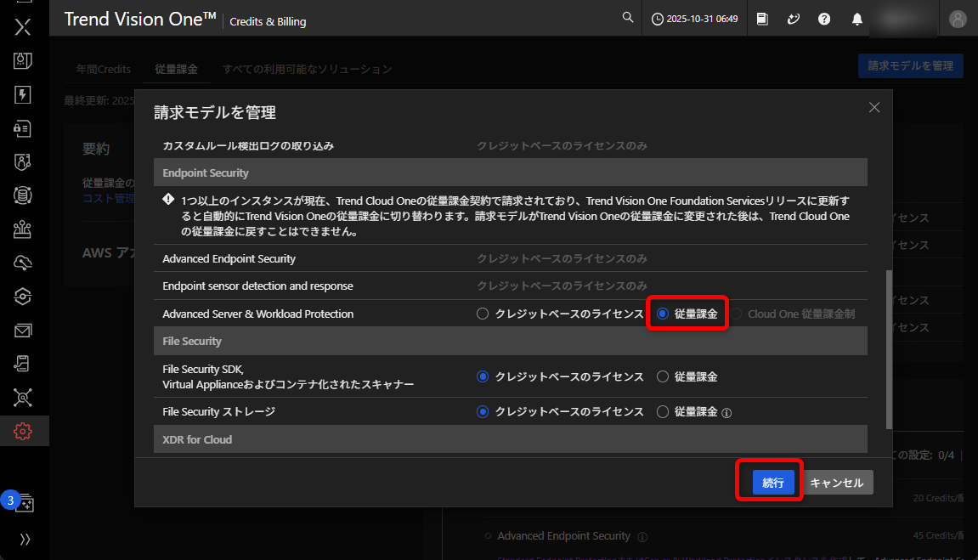Screen dimensions: 978x560
Task: Open the Administration gear icon in sidebar
Action: (22, 431)
